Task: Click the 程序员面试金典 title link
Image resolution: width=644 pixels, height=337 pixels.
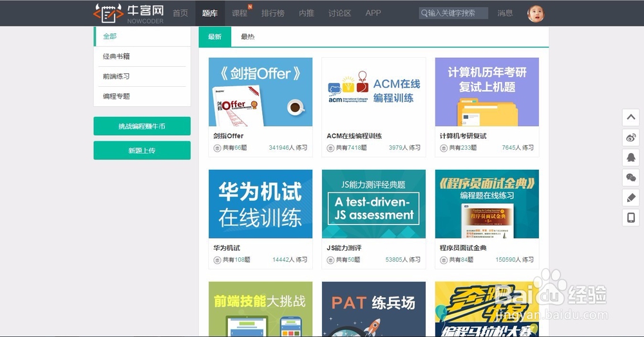Action: (x=463, y=248)
